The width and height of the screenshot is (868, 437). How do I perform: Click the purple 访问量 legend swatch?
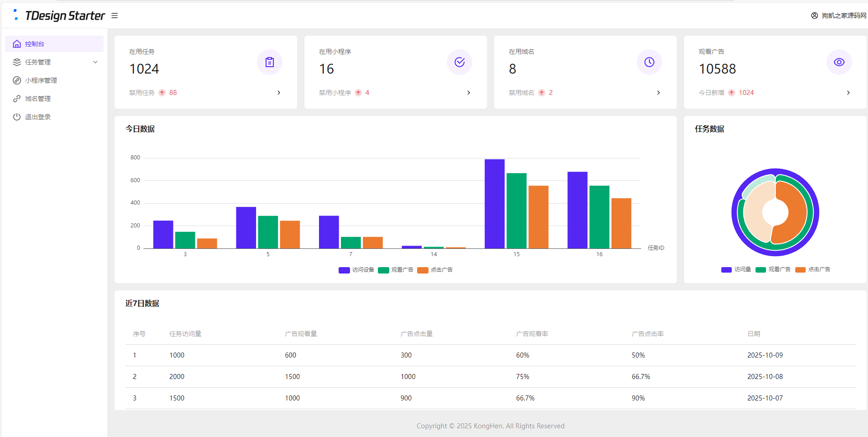(726, 269)
